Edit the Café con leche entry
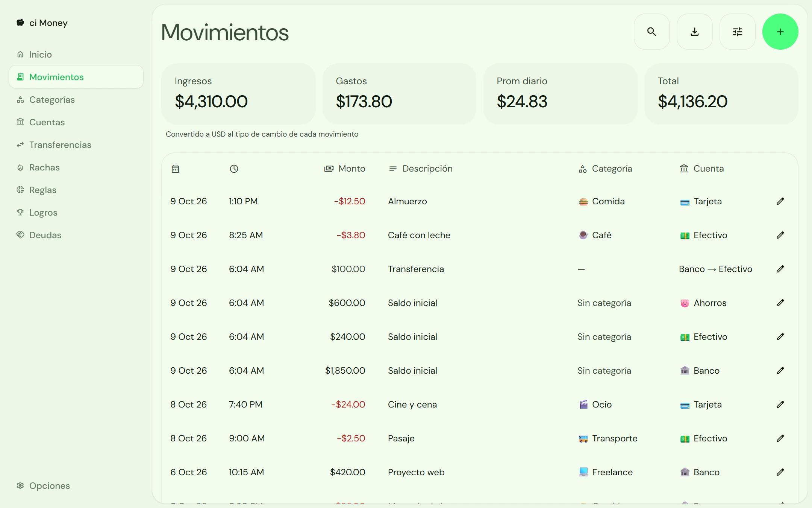 point(780,235)
